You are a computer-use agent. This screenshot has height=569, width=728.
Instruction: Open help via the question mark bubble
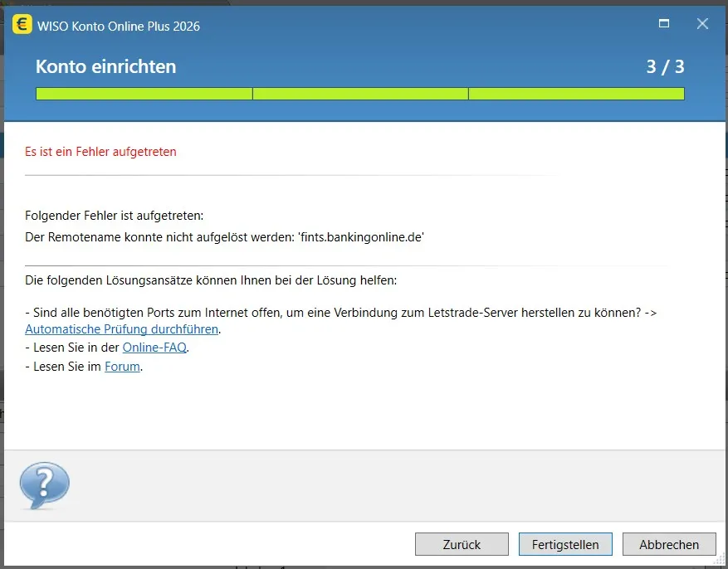click(x=44, y=485)
